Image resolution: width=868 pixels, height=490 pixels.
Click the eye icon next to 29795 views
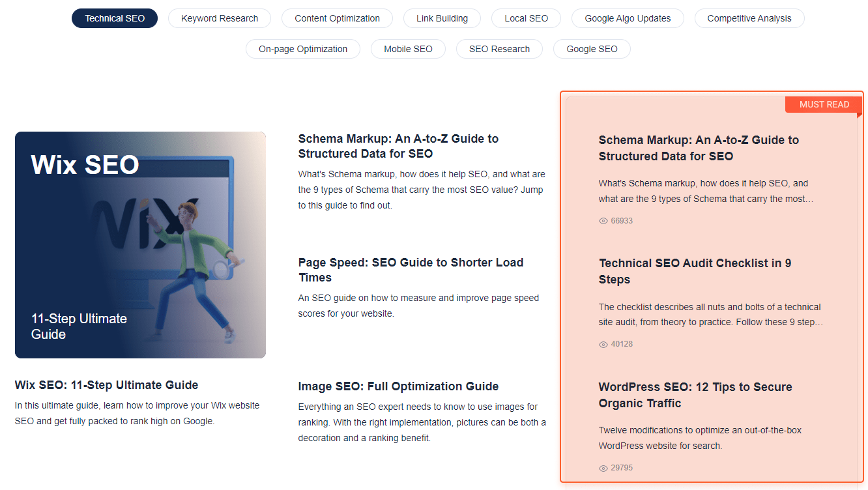603,467
